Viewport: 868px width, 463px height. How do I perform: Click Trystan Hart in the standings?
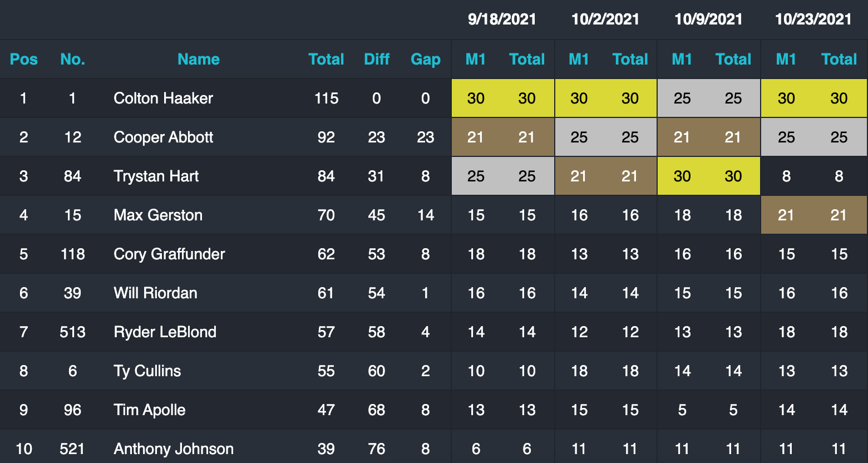[156, 176]
